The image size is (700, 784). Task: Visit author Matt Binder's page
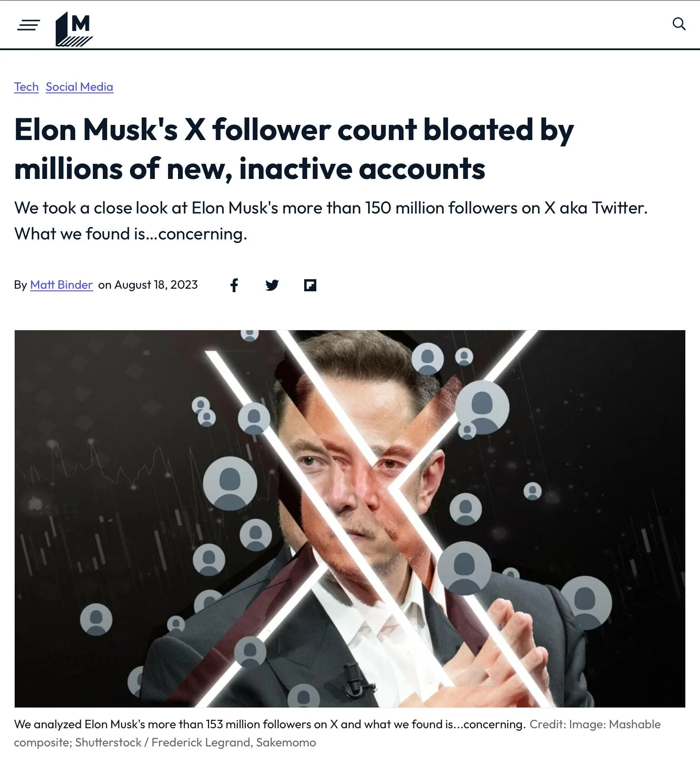tap(61, 285)
